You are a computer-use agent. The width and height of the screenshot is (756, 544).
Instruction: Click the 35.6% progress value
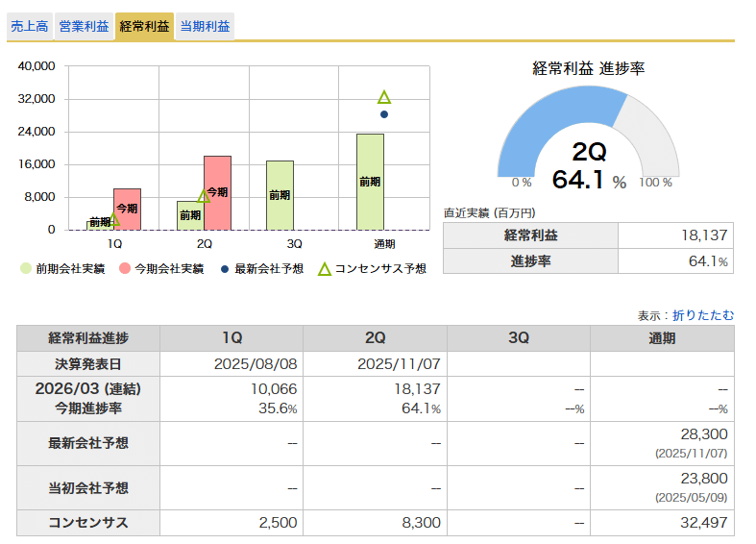pyautogui.click(x=278, y=408)
